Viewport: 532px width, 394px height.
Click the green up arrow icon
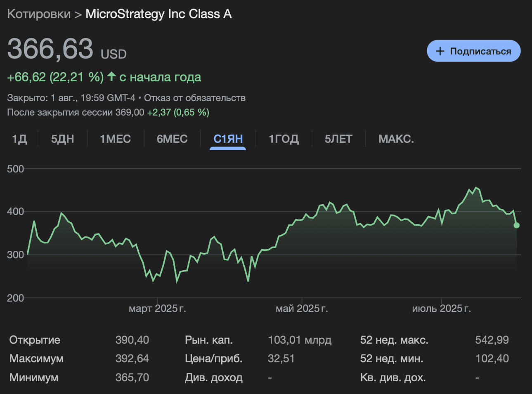point(111,76)
